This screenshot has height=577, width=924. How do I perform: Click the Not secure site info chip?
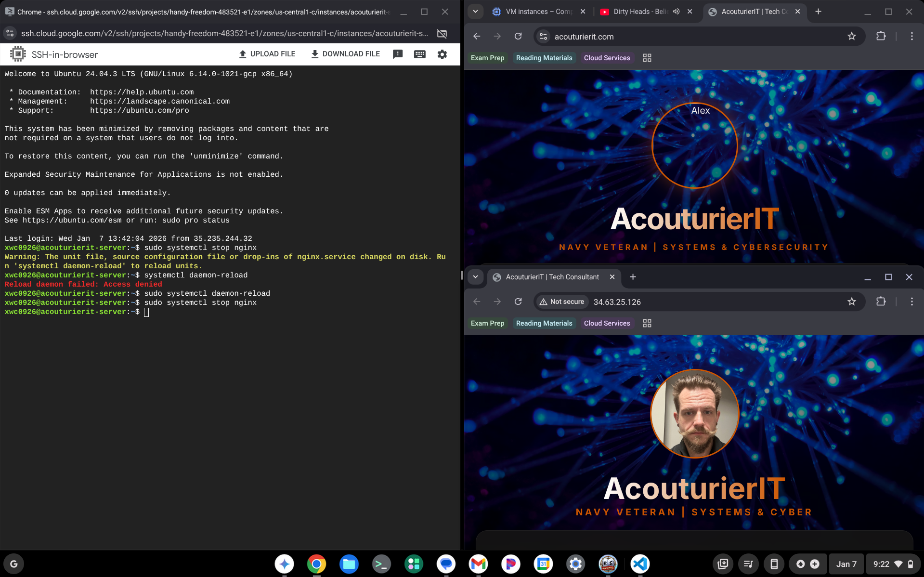pyautogui.click(x=562, y=302)
